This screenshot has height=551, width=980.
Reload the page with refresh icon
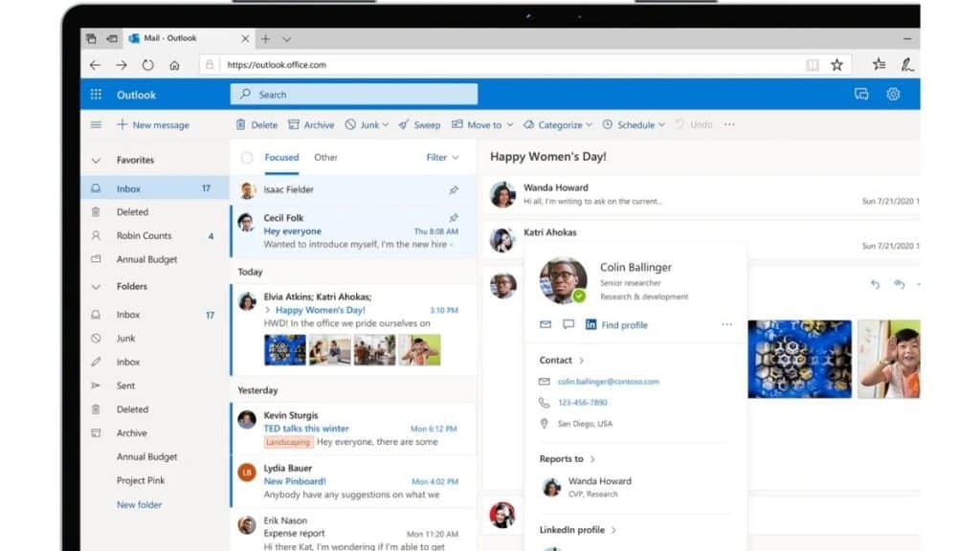(x=147, y=65)
